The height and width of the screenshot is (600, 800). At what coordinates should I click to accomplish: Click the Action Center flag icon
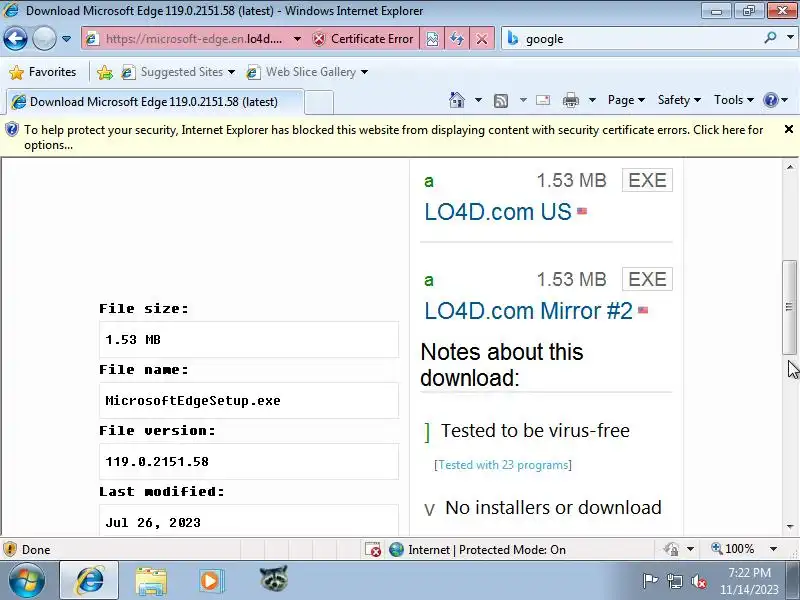[649, 581]
